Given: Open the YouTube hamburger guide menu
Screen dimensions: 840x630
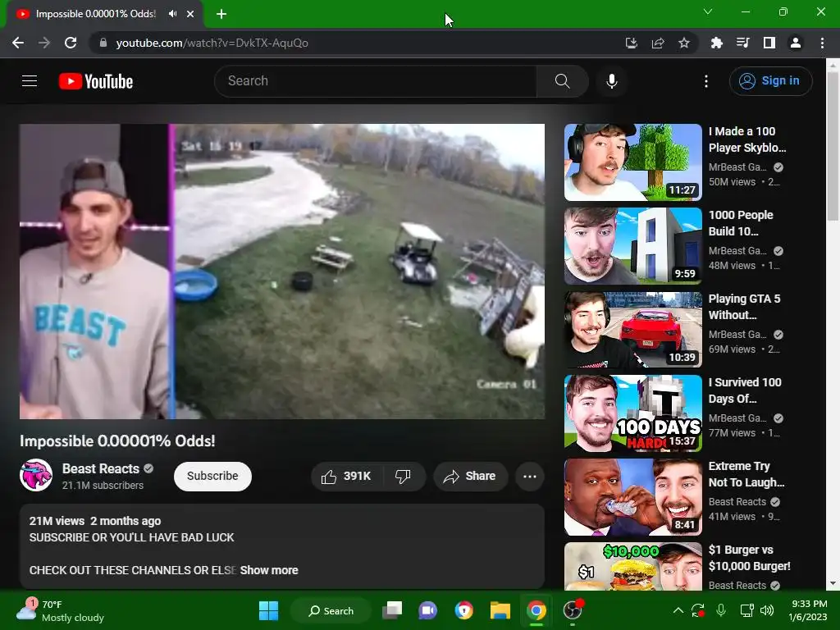Looking at the screenshot, I should [x=30, y=81].
